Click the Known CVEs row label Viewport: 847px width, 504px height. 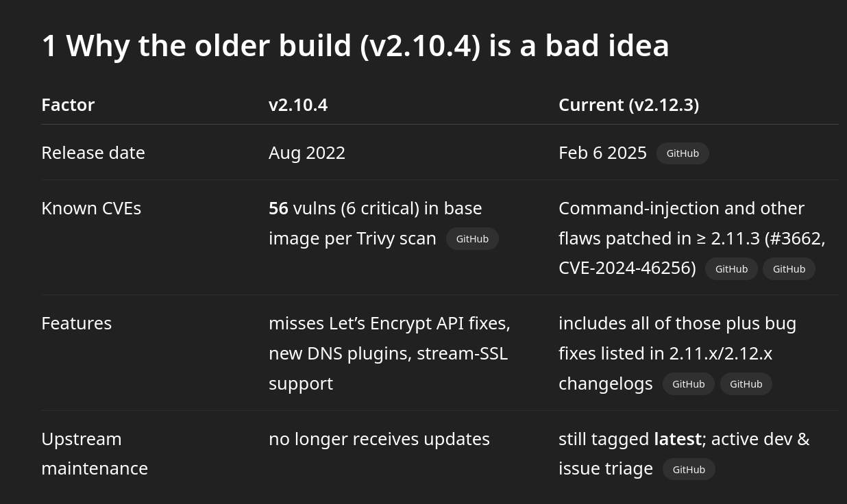(x=91, y=208)
